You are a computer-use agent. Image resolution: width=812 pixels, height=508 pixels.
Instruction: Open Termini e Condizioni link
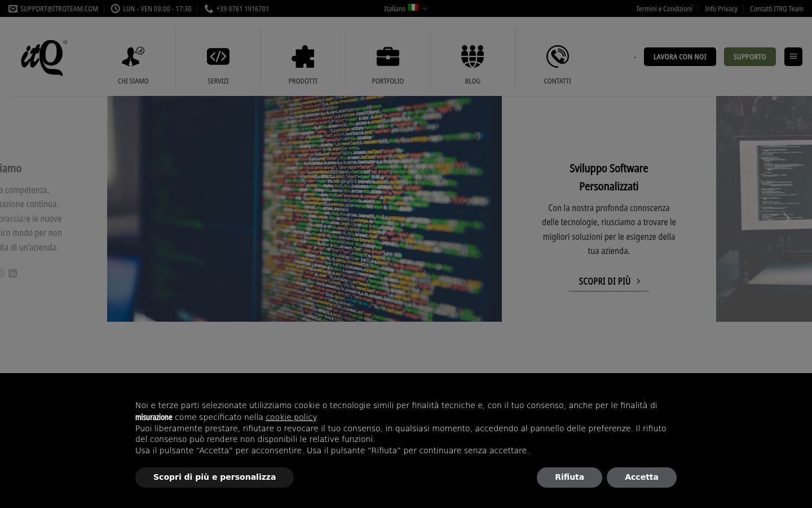pos(664,8)
